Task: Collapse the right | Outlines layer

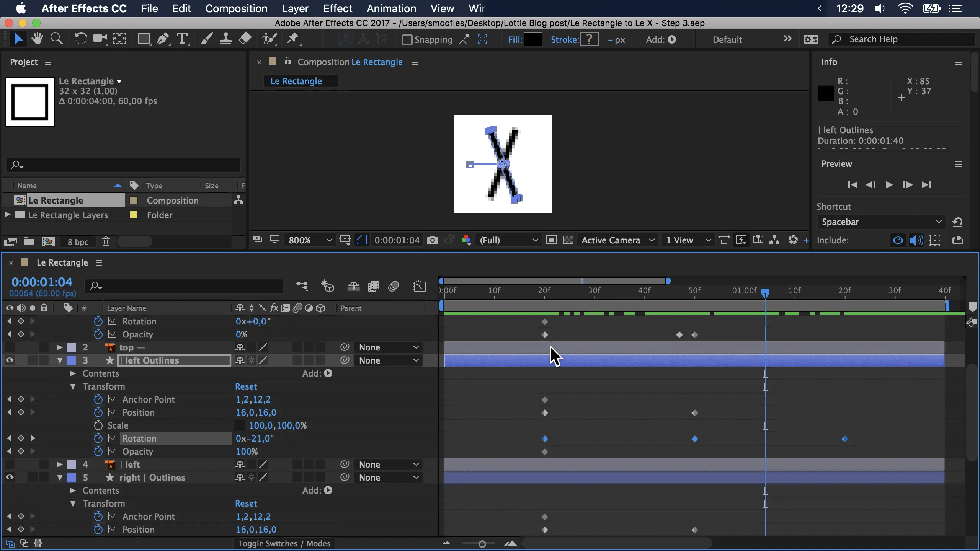Action: [x=60, y=478]
